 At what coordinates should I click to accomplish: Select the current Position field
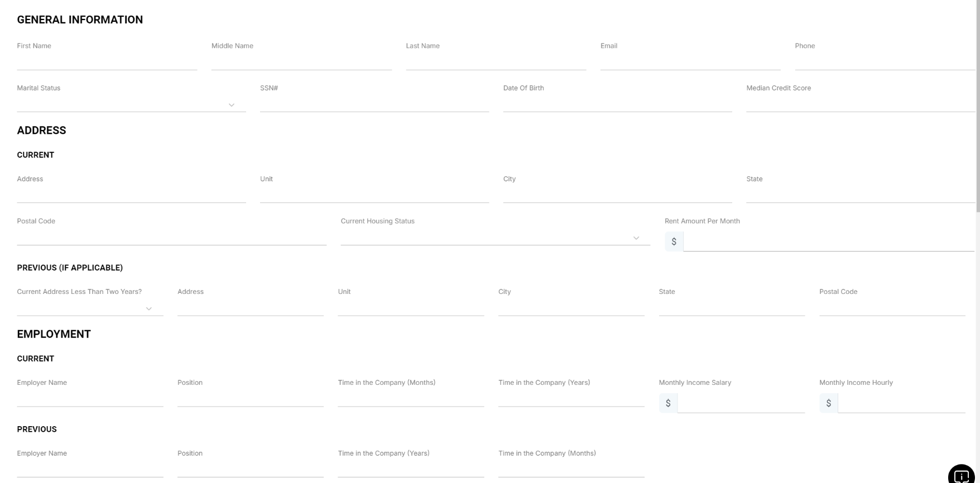[x=251, y=399]
